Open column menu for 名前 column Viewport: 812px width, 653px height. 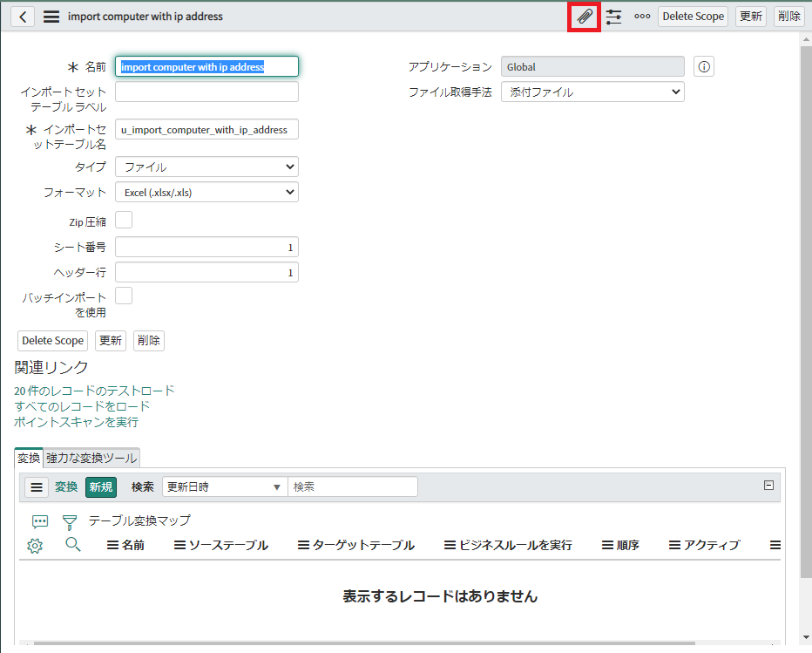tap(112, 545)
